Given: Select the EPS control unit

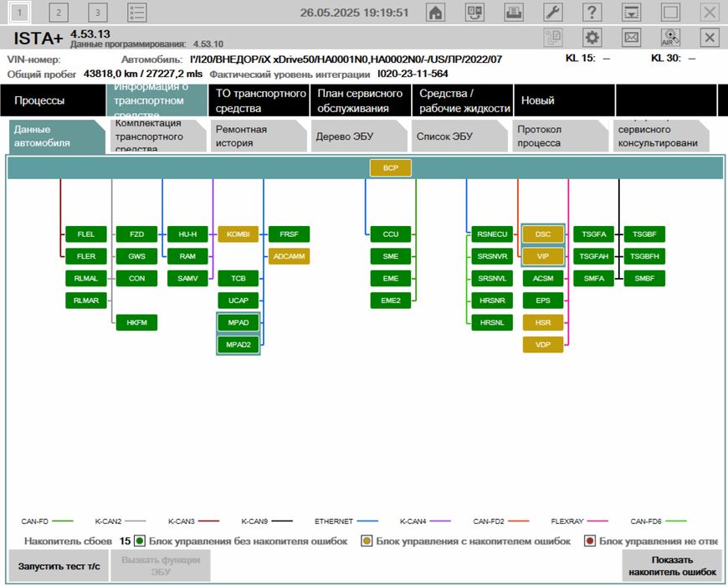Looking at the screenshot, I should (543, 300).
